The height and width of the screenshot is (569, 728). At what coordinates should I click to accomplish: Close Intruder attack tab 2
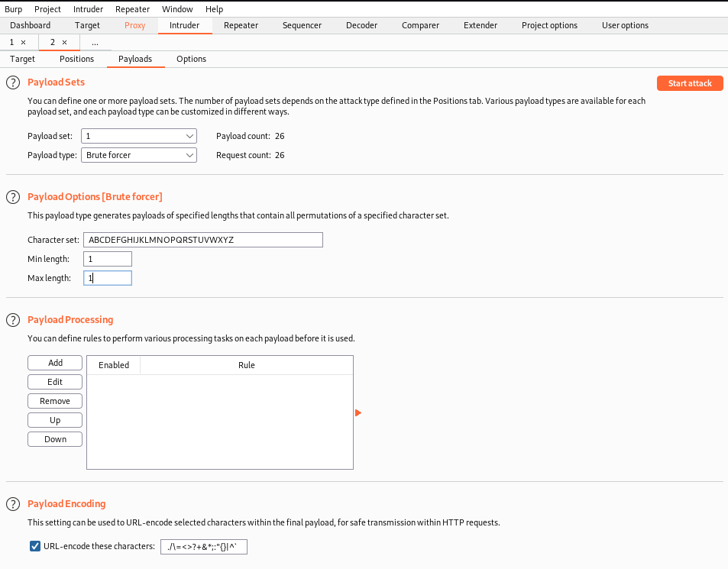click(64, 42)
